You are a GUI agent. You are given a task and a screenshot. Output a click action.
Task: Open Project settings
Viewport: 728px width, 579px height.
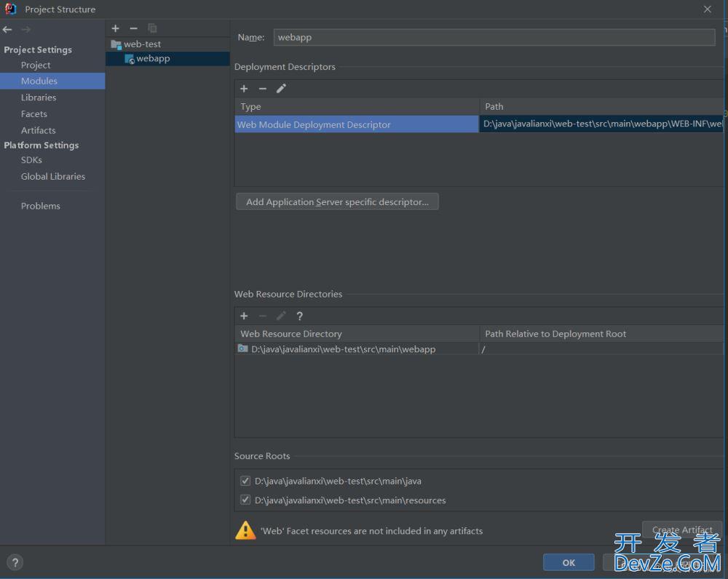click(x=36, y=65)
